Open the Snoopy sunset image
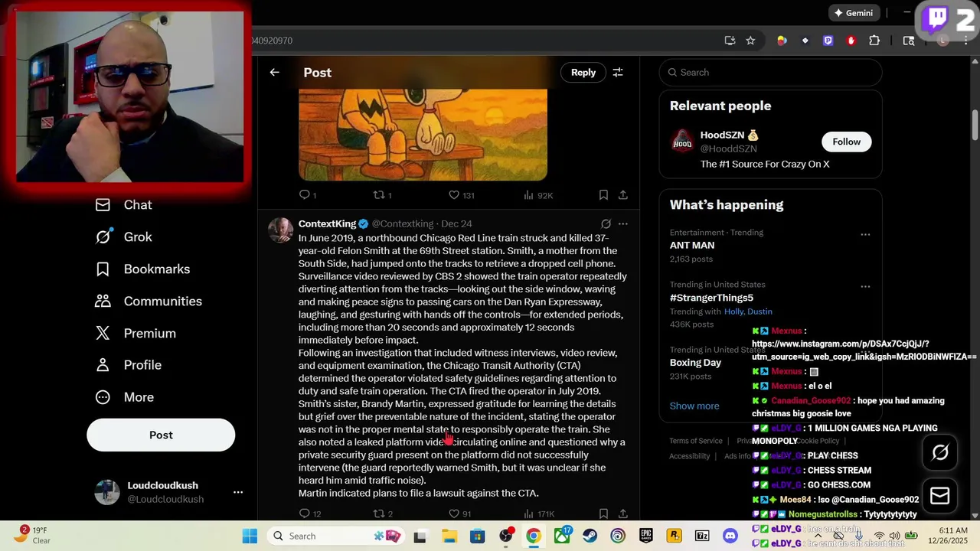 423,134
